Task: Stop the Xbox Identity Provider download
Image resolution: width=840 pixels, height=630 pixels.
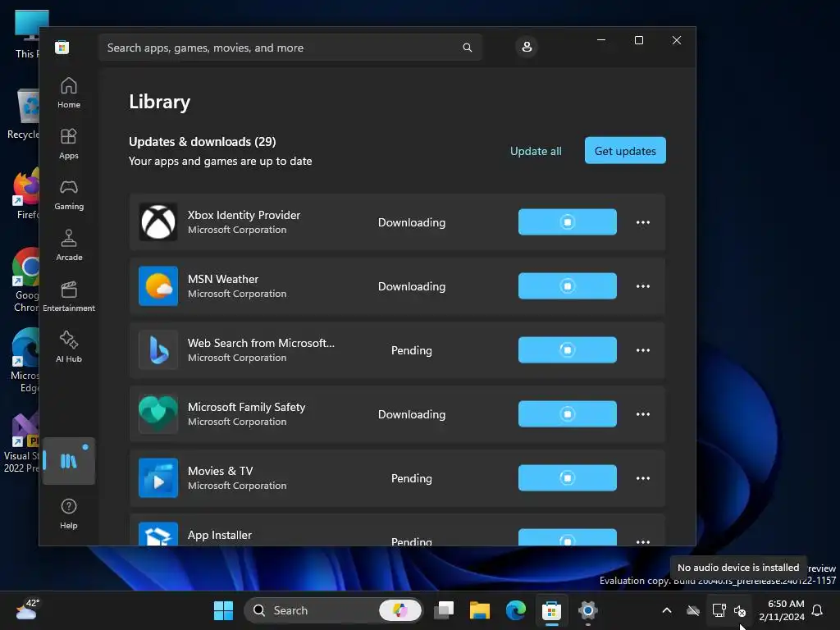Action: coord(568,221)
